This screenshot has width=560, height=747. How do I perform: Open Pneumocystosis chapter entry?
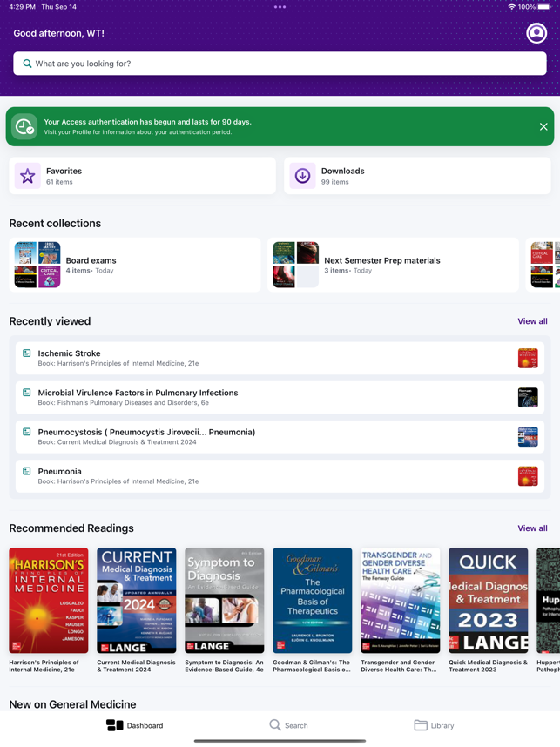[280, 437]
